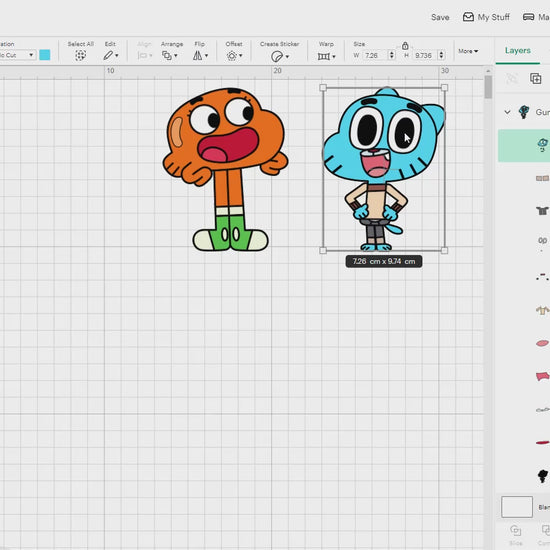Screen dimensions: 550x550
Task: Select the blue Gumball character image
Action: point(384,169)
